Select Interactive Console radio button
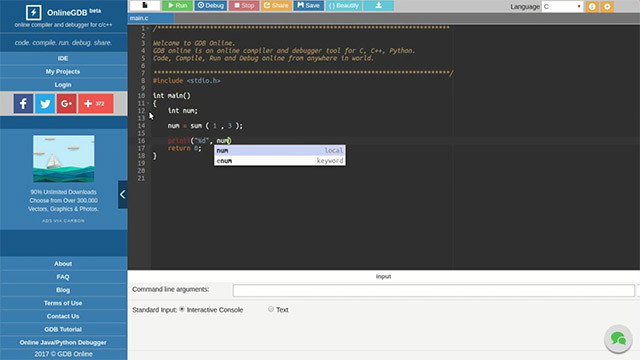 182,309
